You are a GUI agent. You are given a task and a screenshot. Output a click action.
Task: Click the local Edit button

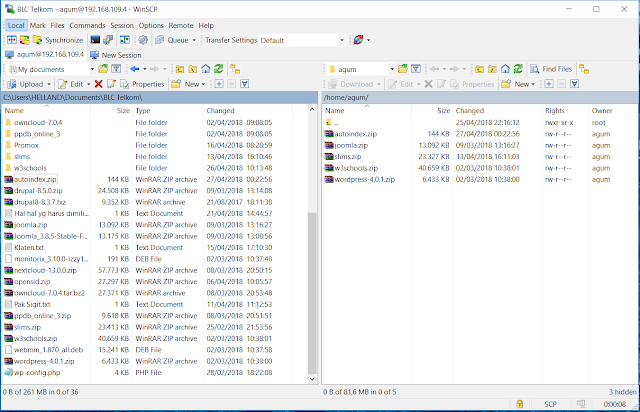pyautogui.click(x=71, y=84)
